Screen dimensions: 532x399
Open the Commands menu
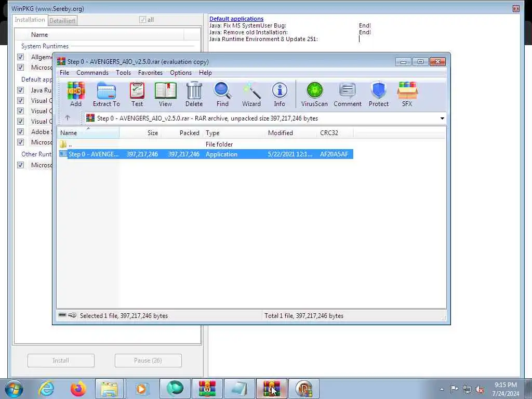(x=92, y=73)
